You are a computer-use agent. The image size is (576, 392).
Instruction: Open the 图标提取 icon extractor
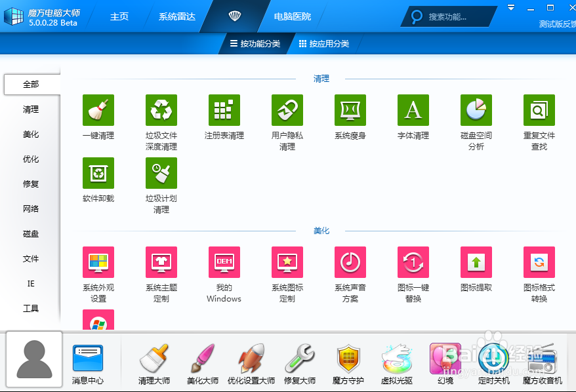coord(476,262)
